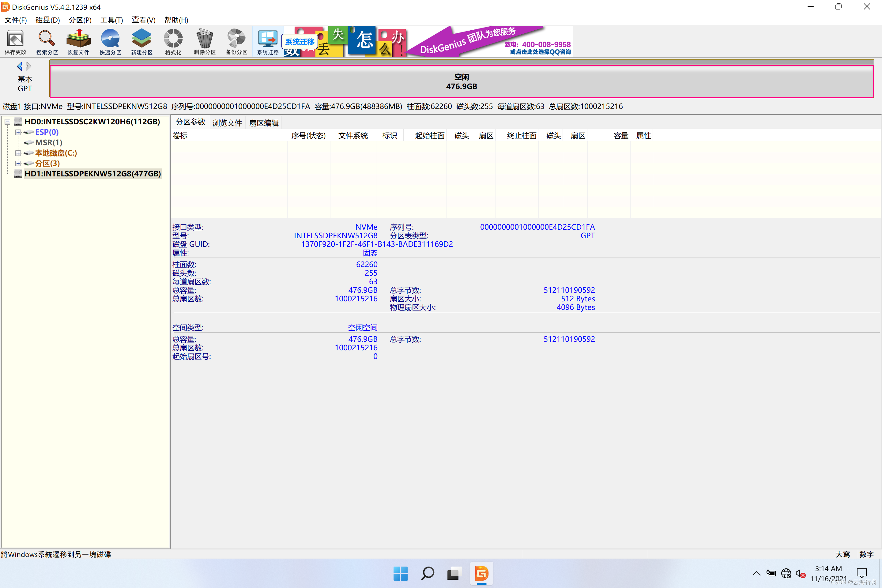Click the 文件系统 column header
Image resolution: width=882 pixels, height=588 pixels.
[353, 135]
